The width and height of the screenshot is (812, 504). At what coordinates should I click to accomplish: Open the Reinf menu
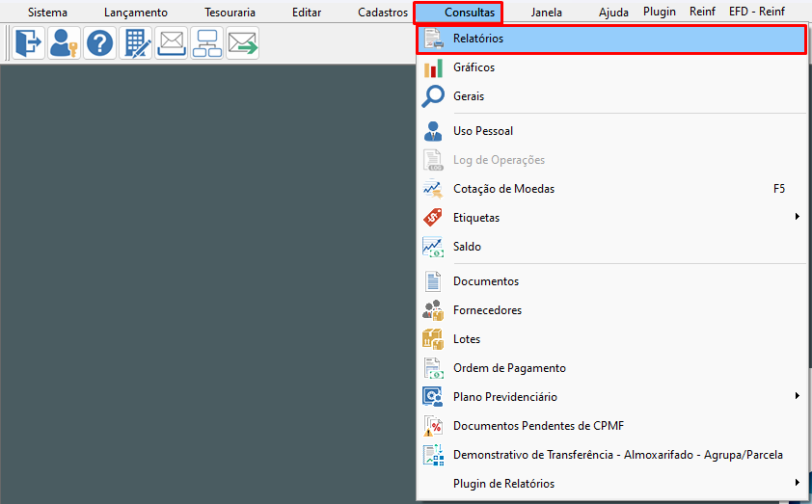click(702, 12)
